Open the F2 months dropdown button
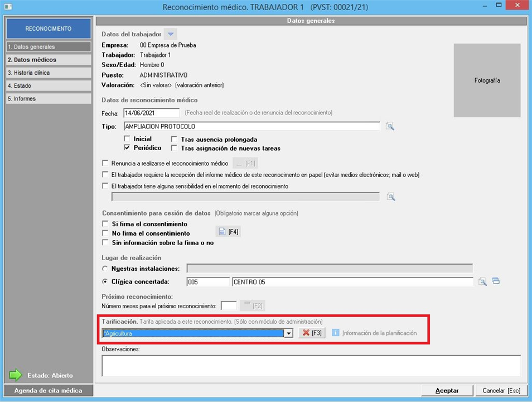 point(252,305)
